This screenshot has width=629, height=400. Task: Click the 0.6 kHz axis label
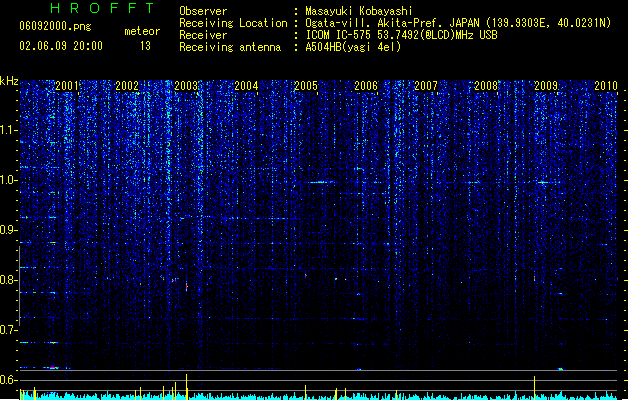(9, 380)
